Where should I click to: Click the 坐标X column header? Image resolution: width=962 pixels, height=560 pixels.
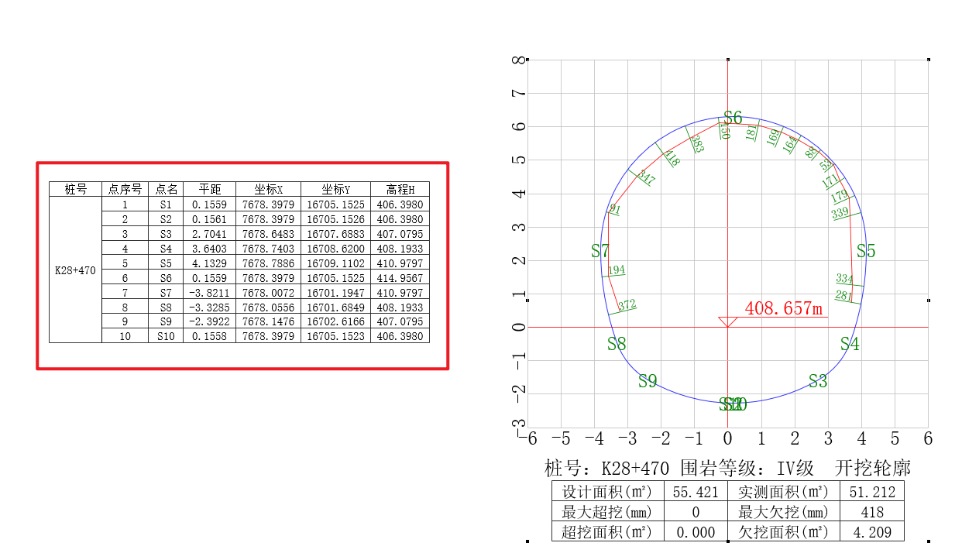pyautogui.click(x=268, y=190)
